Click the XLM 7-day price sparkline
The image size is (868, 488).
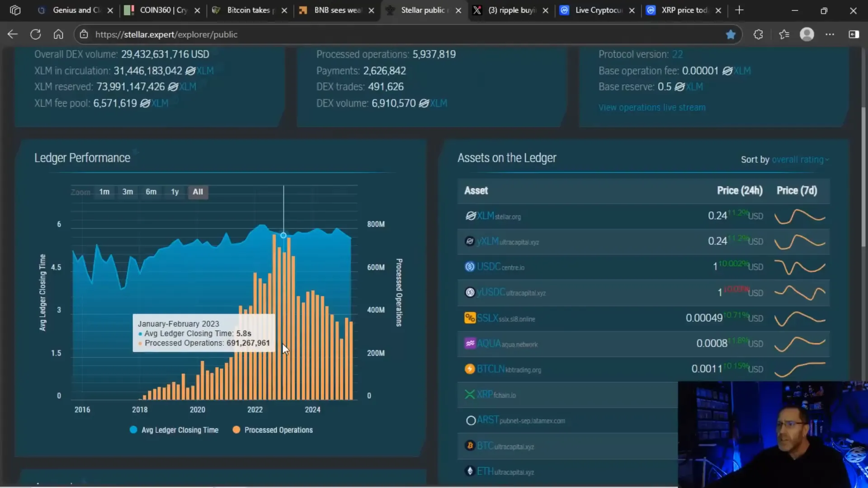[x=800, y=216]
